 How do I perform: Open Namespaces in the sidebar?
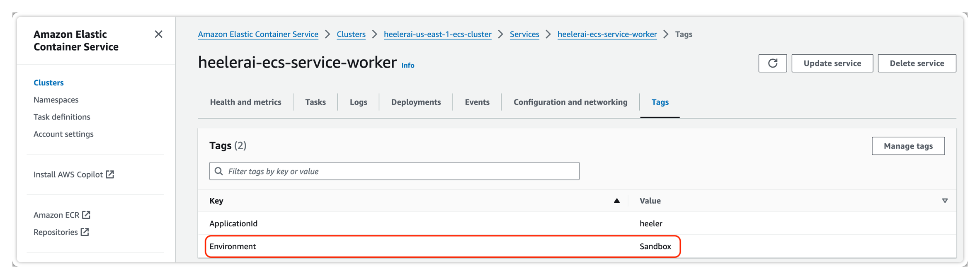(x=56, y=100)
